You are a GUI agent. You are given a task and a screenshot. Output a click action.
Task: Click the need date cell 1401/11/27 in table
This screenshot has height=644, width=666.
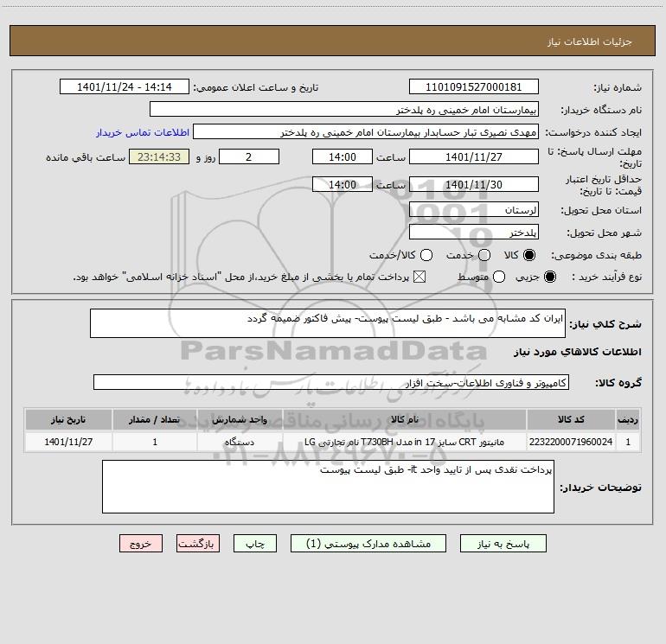(x=68, y=442)
